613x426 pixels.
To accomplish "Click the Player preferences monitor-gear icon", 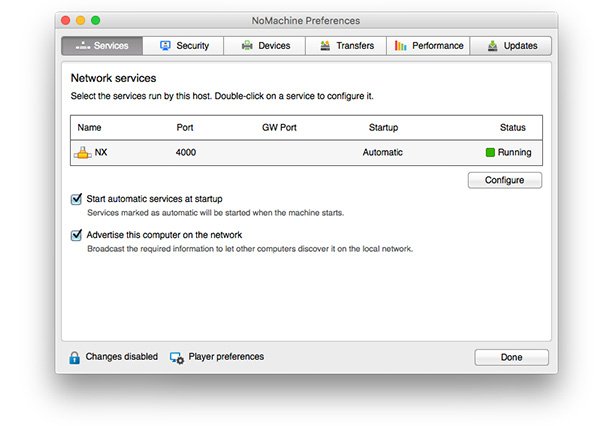I will [177, 358].
